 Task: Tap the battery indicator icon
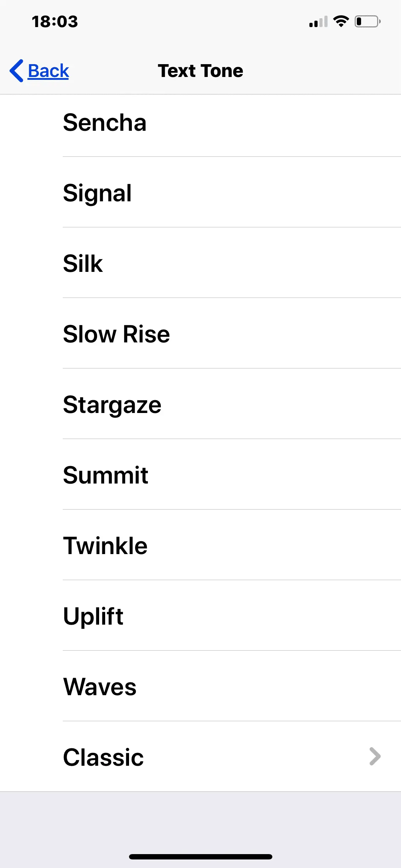coord(367,21)
